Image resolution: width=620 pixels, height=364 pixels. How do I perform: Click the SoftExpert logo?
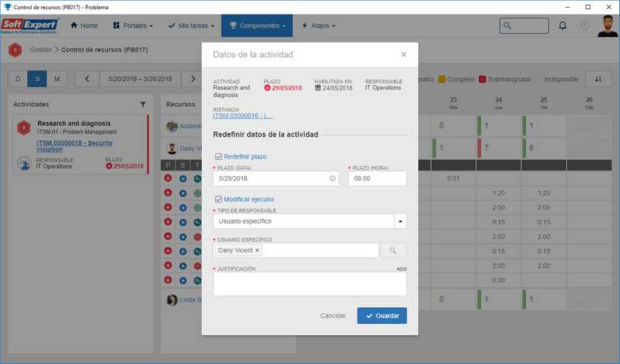pos(30,26)
